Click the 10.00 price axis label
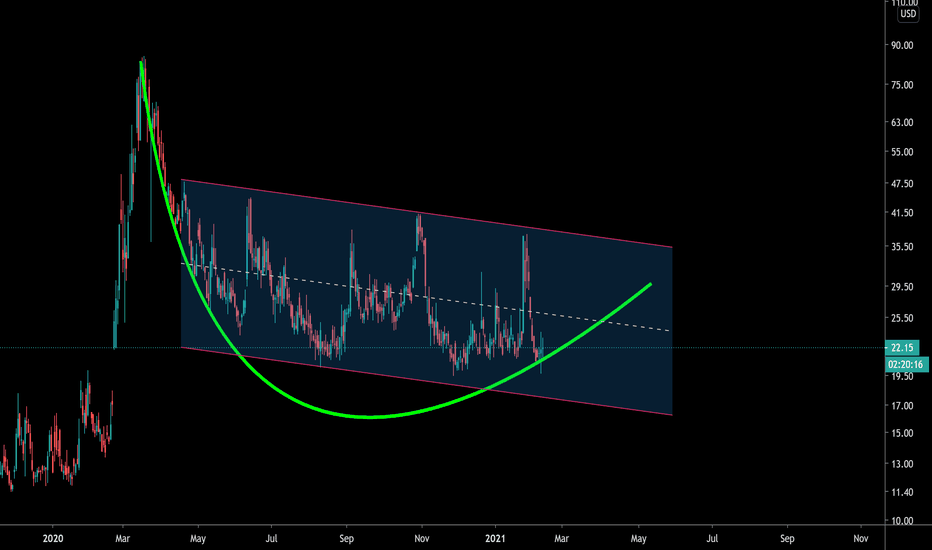Viewport: 932px width, 550px height. 902,521
